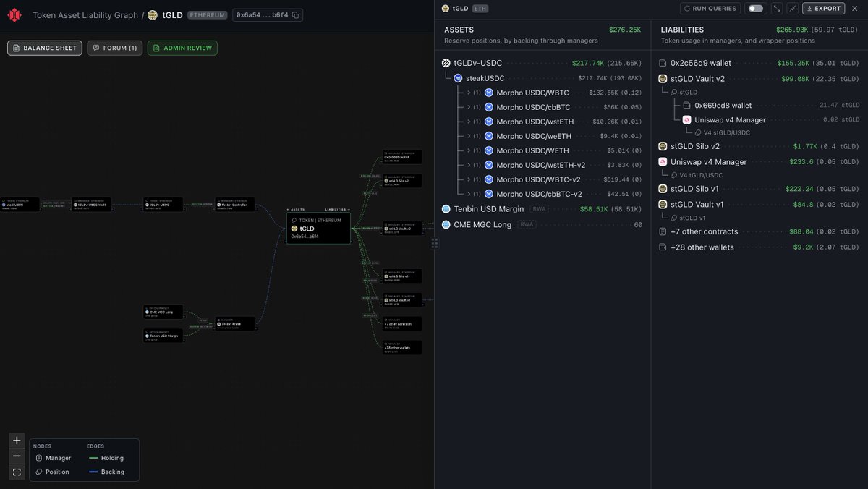Screen dimensions: 868x489
Task: Expand the Morpho USDC/wstETH-v2 row
Action: (469, 165)
